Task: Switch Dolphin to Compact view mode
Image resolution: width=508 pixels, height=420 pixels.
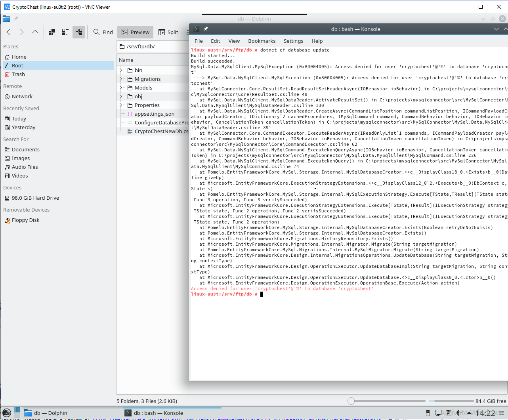Action: (x=65, y=32)
